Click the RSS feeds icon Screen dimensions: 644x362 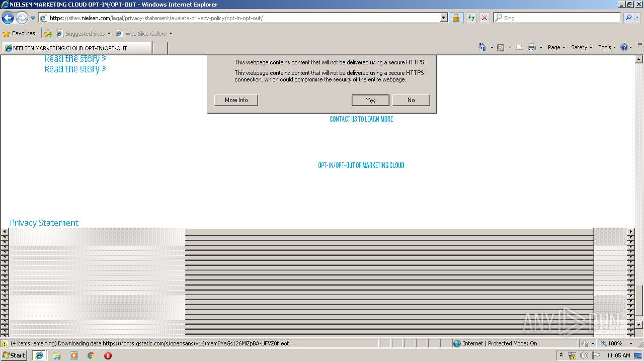[x=501, y=47]
